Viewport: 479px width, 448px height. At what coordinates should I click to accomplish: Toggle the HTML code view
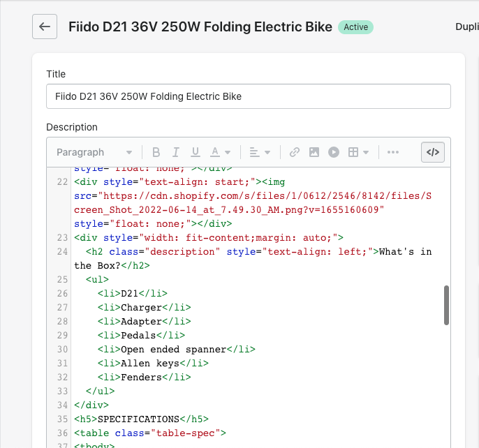coord(433,152)
